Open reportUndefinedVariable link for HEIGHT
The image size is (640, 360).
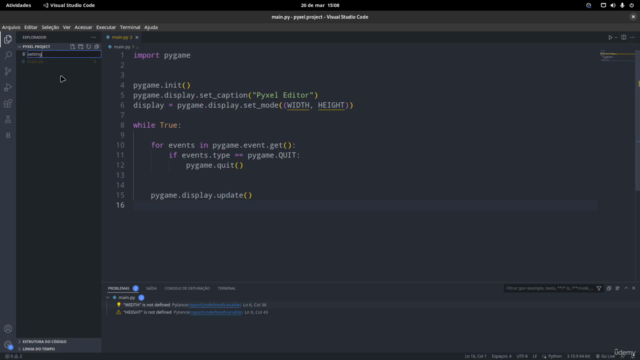(x=216, y=312)
